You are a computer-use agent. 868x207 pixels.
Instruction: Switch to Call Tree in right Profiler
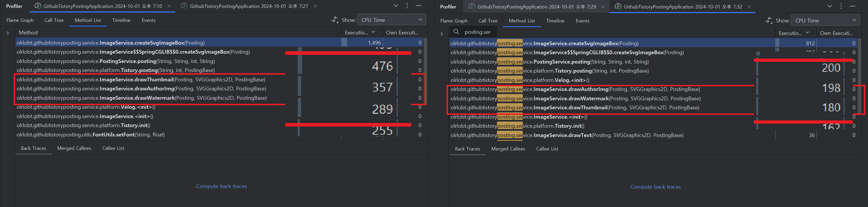click(488, 21)
